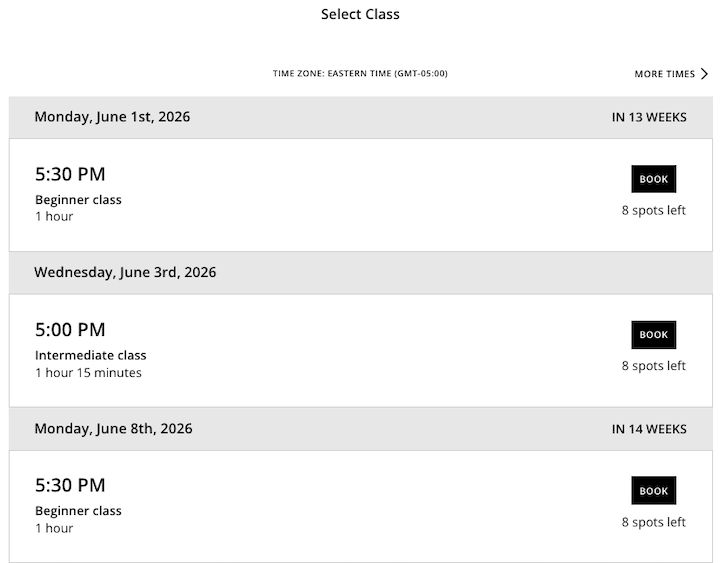Click the IN 13 WEEKS label

649,117
